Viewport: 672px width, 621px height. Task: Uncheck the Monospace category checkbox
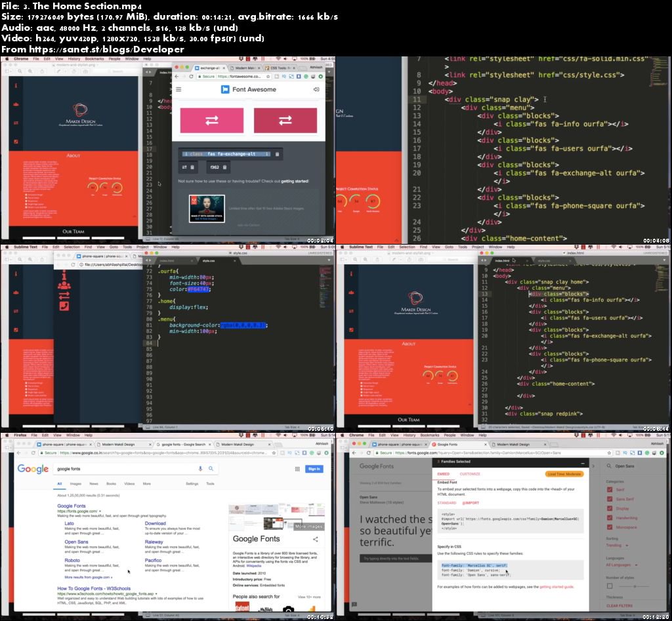[x=610, y=527]
